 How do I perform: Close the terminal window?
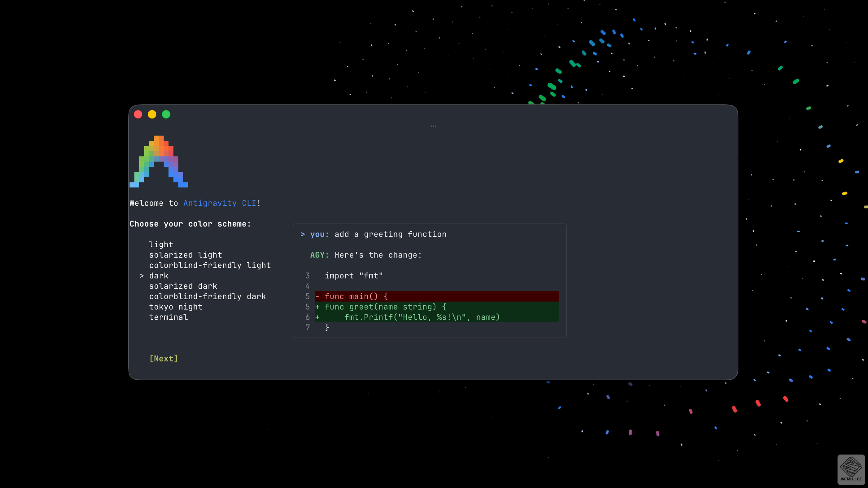pyautogui.click(x=138, y=114)
